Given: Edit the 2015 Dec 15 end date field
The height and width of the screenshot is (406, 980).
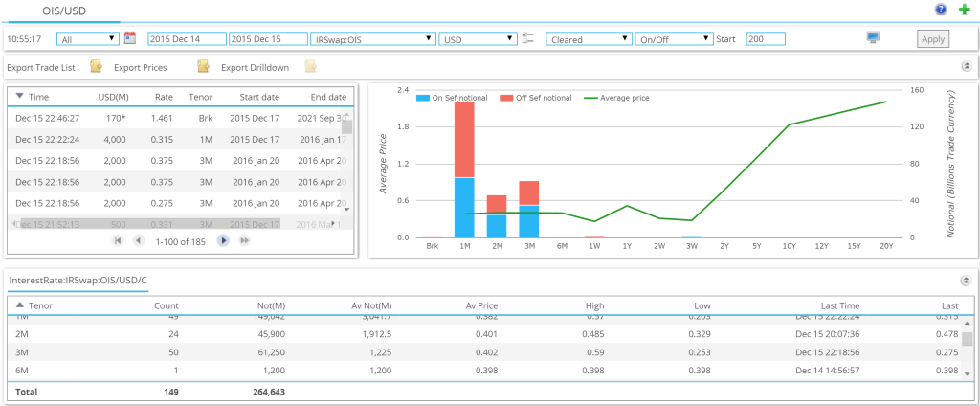Looking at the screenshot, I should [x=268, y=39].
